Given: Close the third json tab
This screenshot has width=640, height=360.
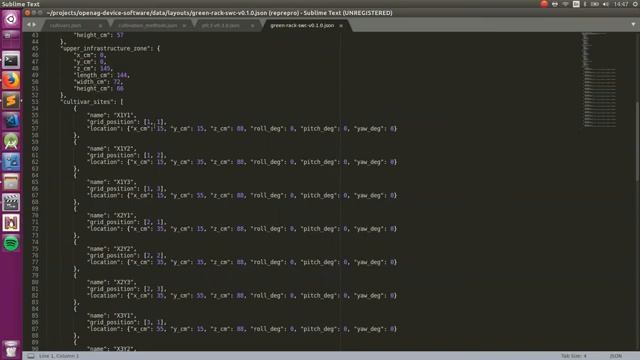Looking at the screenshot, I should [252, 26].
